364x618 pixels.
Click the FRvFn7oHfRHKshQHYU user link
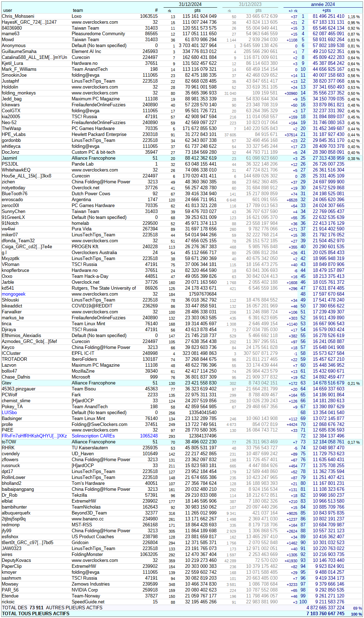coord(34,436)
